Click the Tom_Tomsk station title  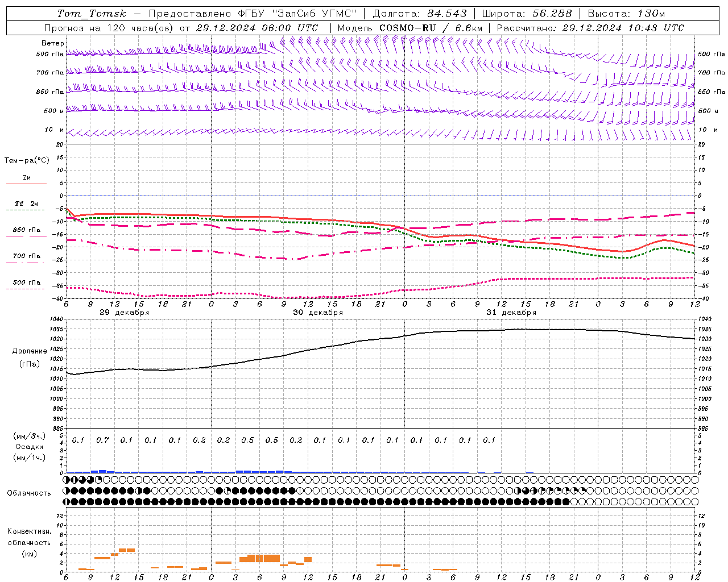(92, 14)
